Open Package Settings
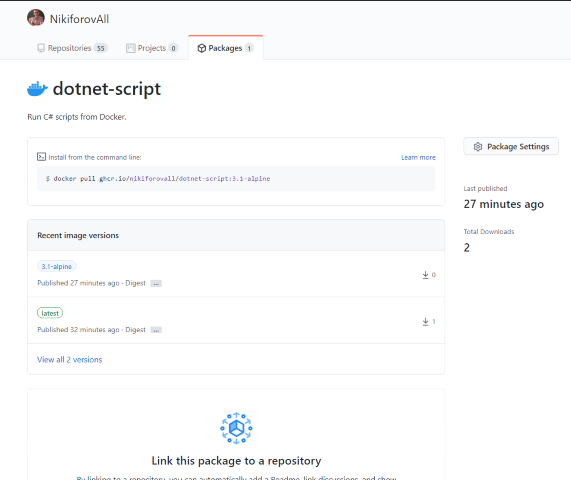The height and width of the screenshot is (480, 571). point(511,146)
